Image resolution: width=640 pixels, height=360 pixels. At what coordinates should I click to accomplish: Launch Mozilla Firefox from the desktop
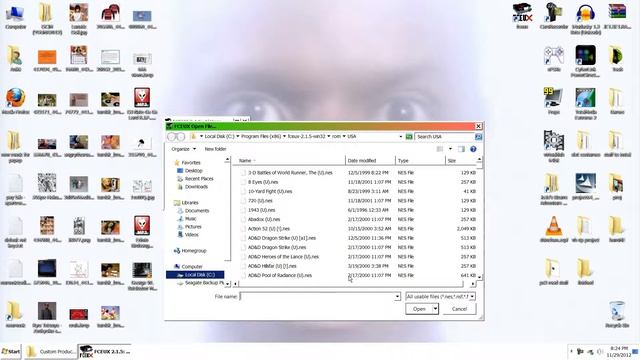pos(16,101)
